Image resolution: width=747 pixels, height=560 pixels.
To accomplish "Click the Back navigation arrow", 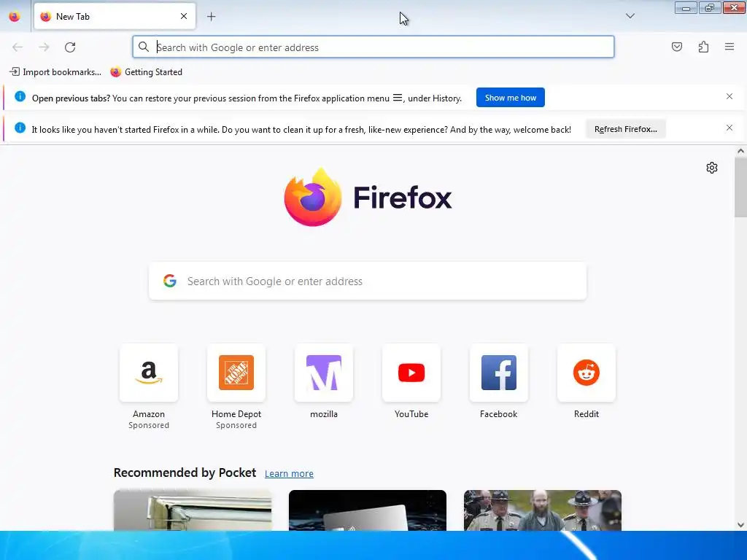I will pyautogui.click(x=18, y=47).
